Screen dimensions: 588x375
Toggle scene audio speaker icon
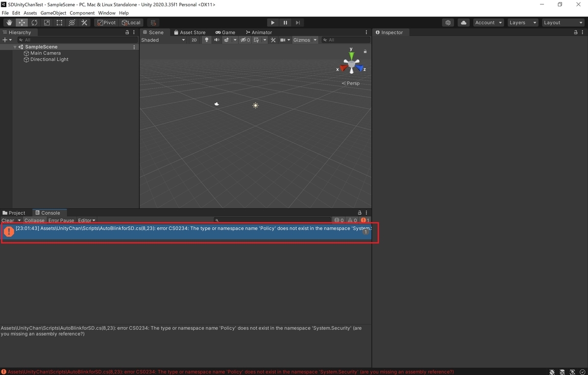[217, 40]
